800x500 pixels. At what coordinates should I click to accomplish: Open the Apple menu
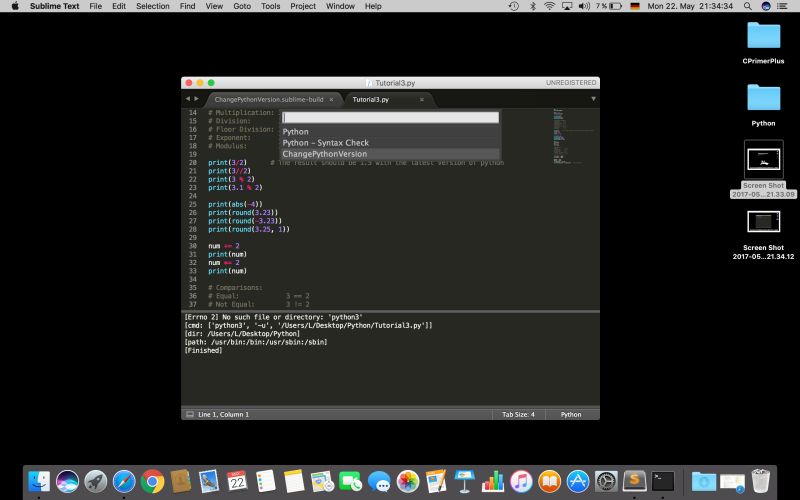pyautogui.click(x=15, y=6)
